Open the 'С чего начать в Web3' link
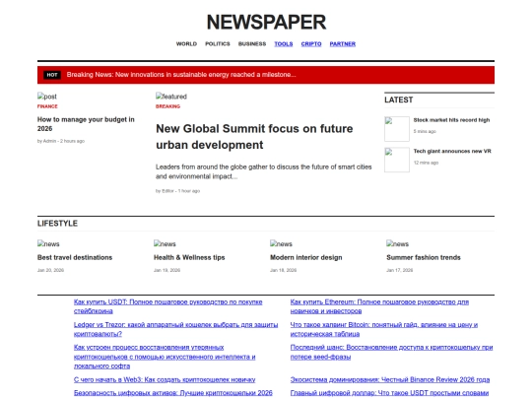 (165, 379)
